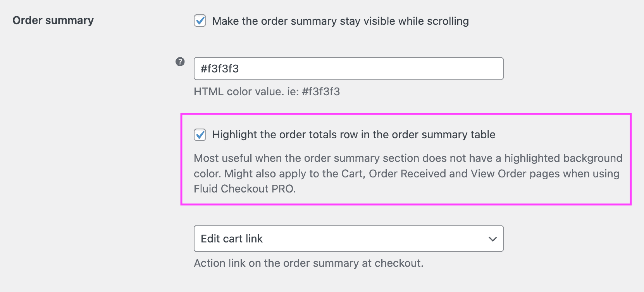
Task: Disable order summary staying visible while scrolling
Action: point(200,21)
